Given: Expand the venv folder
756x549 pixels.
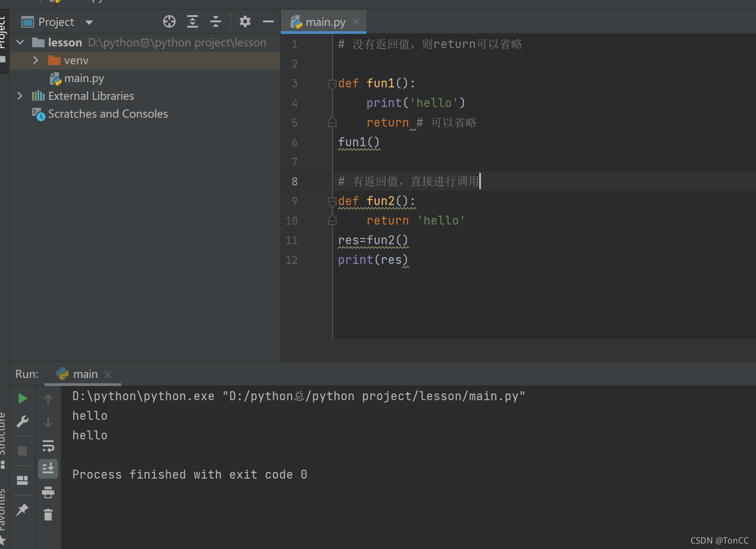Looking at the screenshot, I should coord(36,60).
